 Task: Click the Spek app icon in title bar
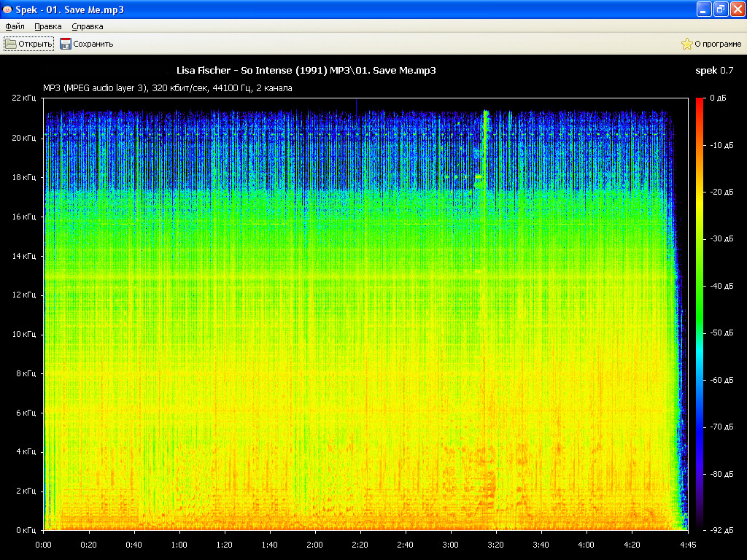[x=7, y=9]
